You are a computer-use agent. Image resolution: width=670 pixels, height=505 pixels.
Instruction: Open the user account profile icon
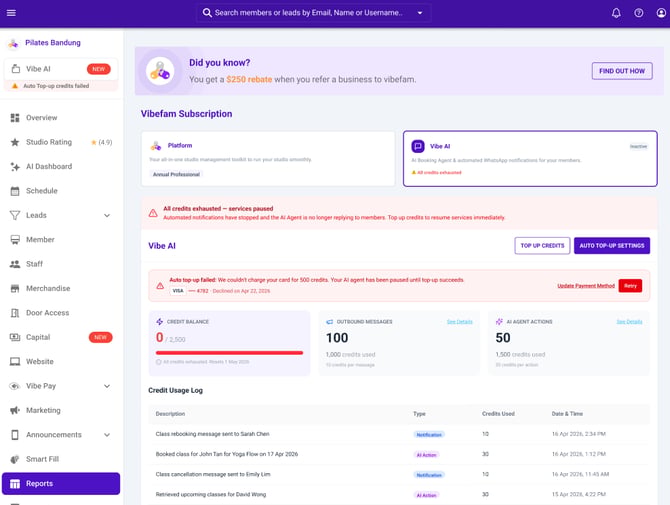661,13
